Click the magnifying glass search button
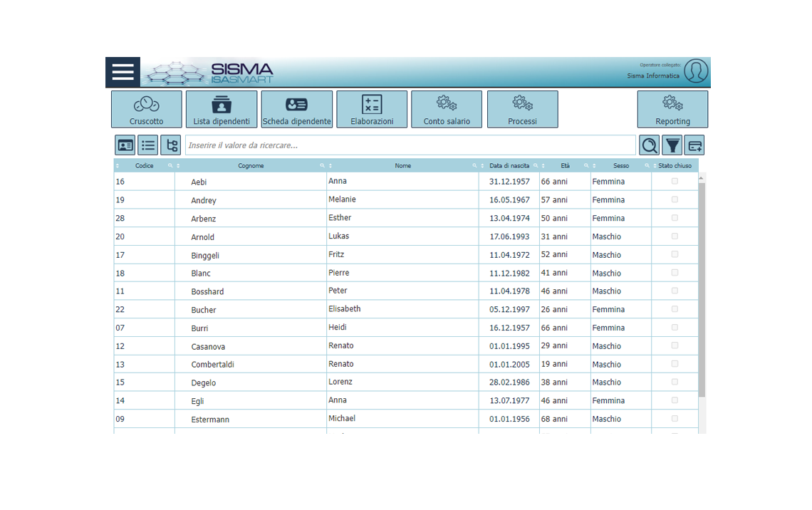This screenshot has height=510, width=812. coord(649,145)
